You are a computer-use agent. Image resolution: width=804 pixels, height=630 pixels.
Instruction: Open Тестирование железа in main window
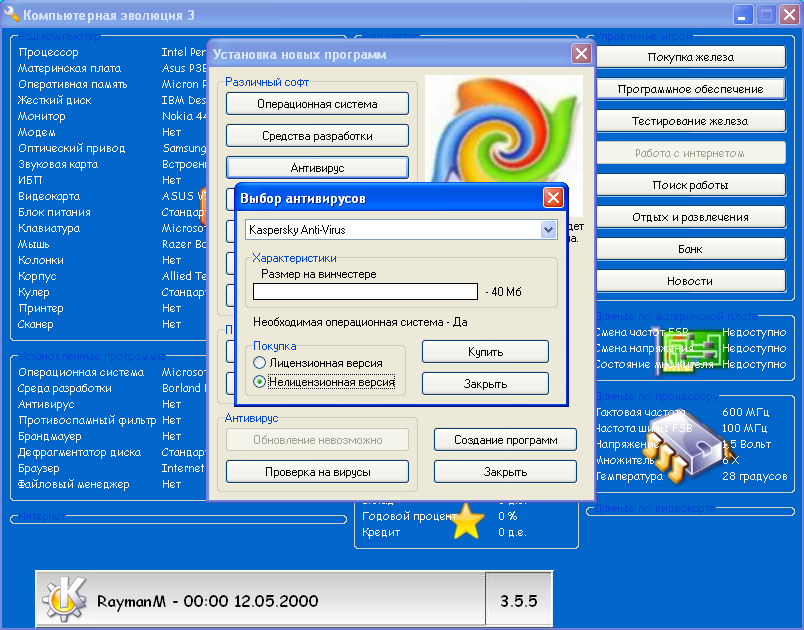click(691, 121)
